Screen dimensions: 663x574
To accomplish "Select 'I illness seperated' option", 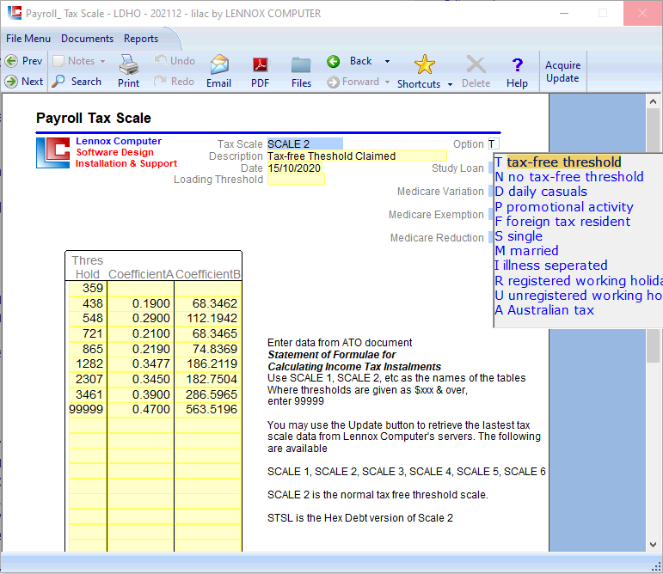I will pos(551,265).
